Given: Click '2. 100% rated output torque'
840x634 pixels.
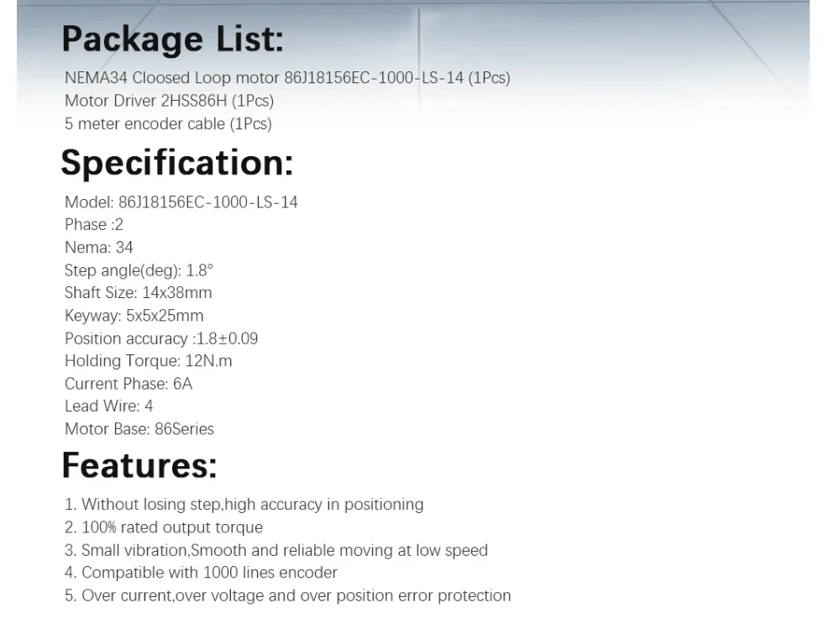Looking at the screenshot, I should (x=164, y=528).
